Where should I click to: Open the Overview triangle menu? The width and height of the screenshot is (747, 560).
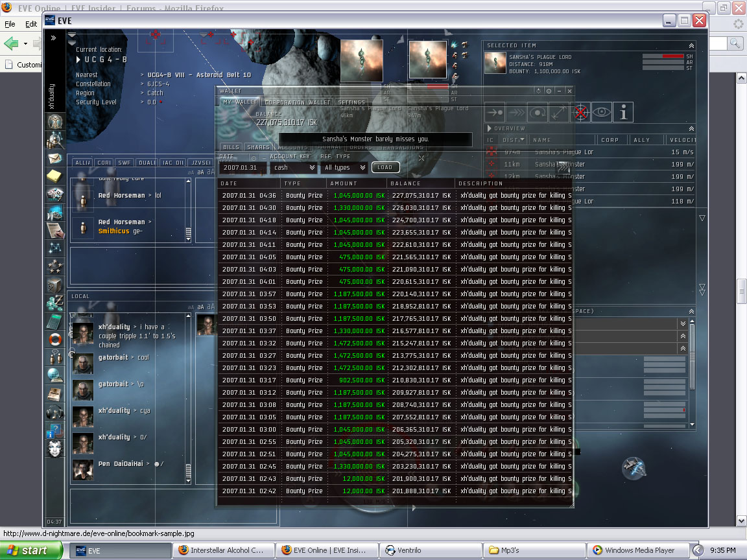tap(490, 128)
